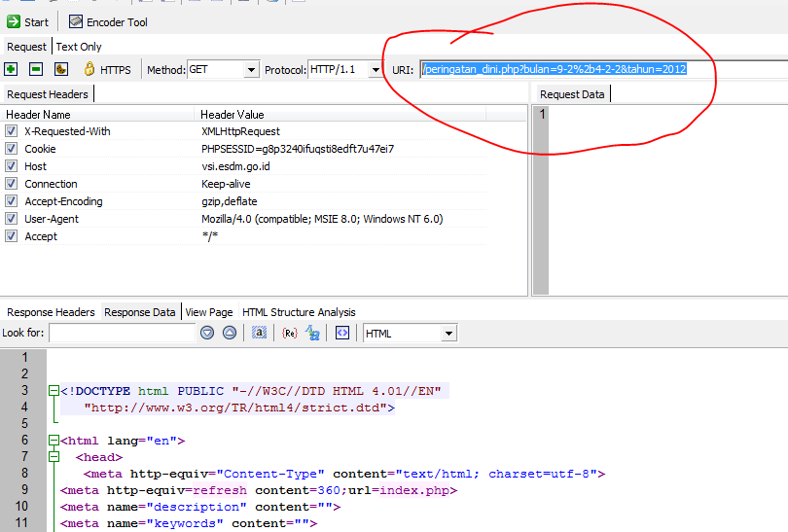Open the HTML Structure Analysis tab
Image resolution: width=788 pixels, height=532 pixels.
pyautogui.click(x=299, y=312)
